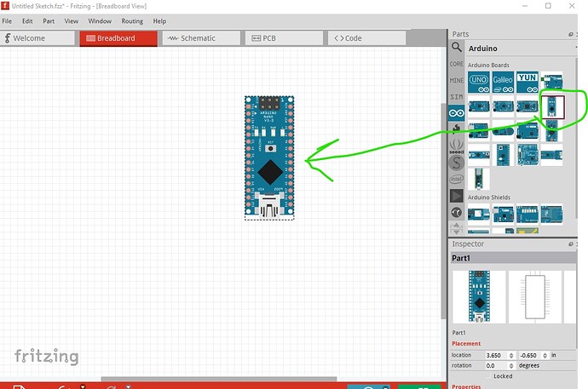Image resolution: width=588 pixels, height=389 pixels.
Task: Pick the Intel Galileo board part
Action: 503,82
